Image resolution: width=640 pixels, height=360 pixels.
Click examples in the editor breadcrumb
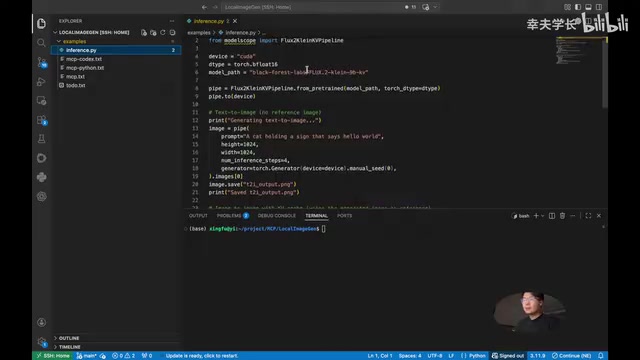(x=199, y=32)
